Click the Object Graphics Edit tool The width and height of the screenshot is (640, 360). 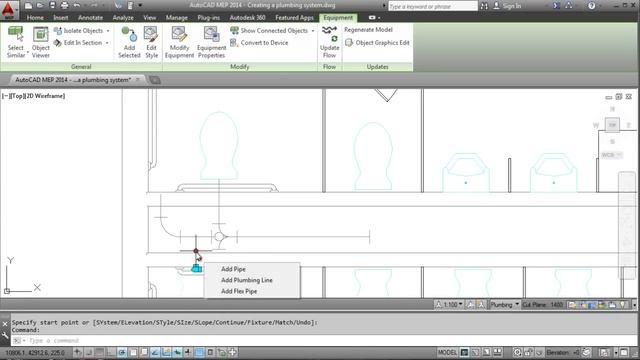pos(377,42)
